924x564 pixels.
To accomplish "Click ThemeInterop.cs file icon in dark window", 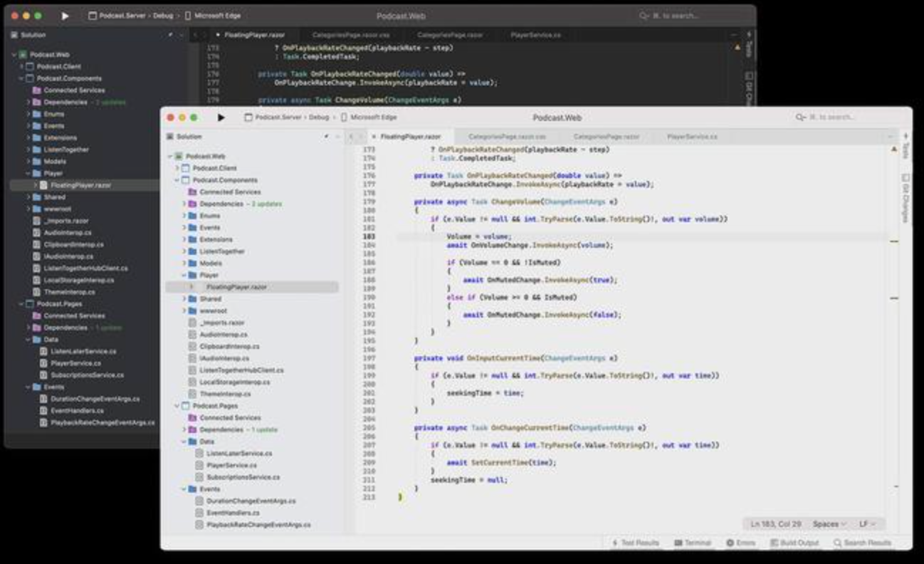I will point(36,292).
